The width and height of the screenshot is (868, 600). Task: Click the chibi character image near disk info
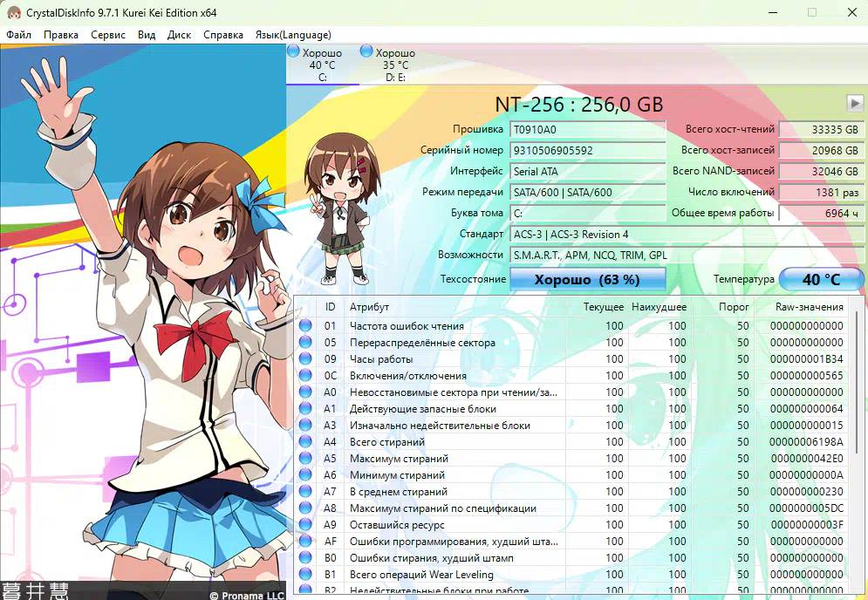click(x=341, y=209)
